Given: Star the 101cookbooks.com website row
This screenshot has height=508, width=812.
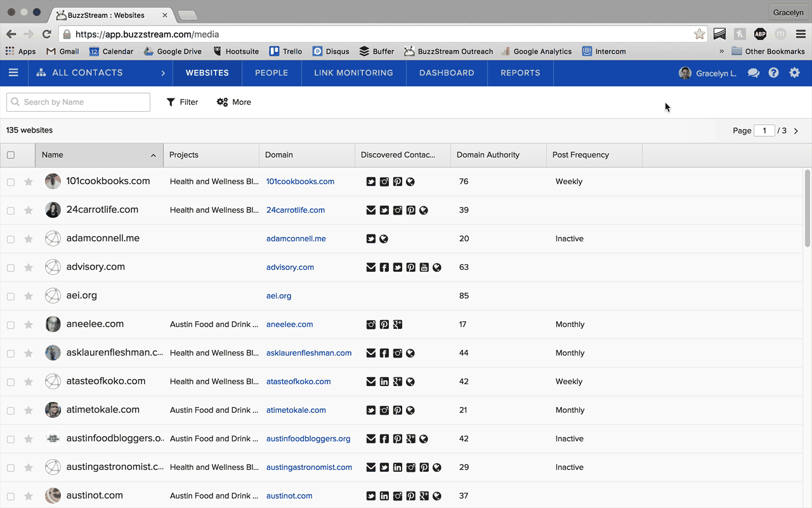Looking at the screenshot, I should tap(29, 182).
